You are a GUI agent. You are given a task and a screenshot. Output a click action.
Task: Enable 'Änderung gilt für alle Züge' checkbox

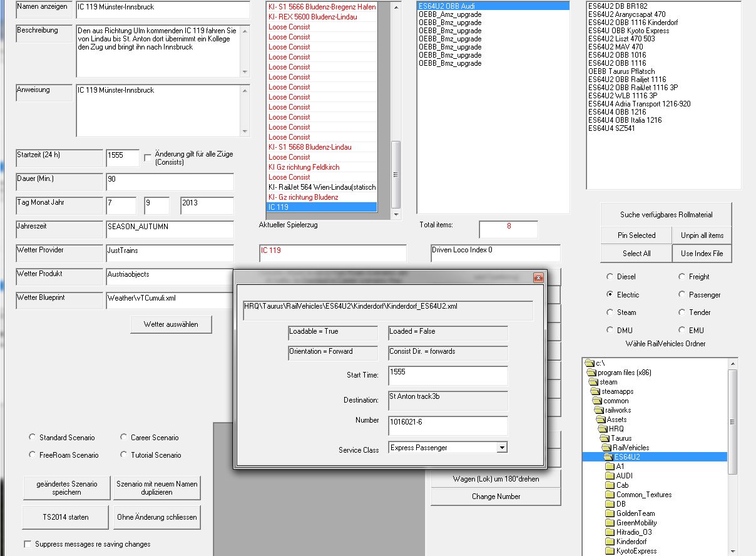(x=148, y=158)
